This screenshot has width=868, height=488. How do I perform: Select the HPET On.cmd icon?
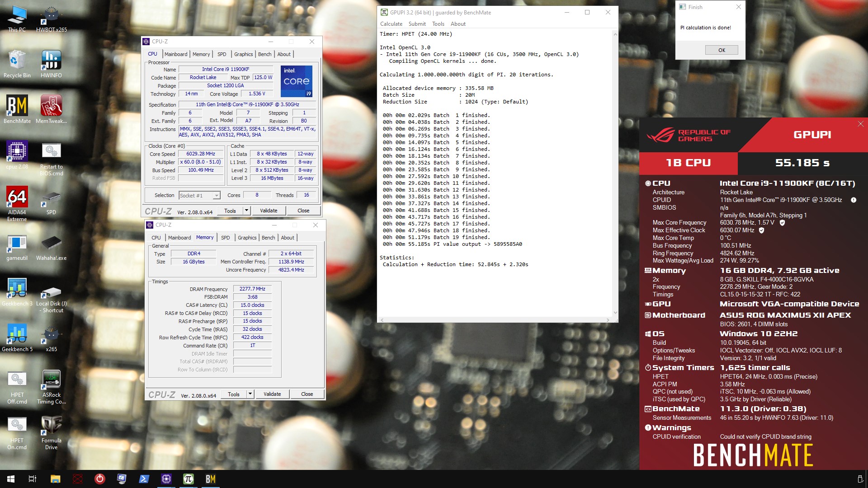[x=17, y=433]
